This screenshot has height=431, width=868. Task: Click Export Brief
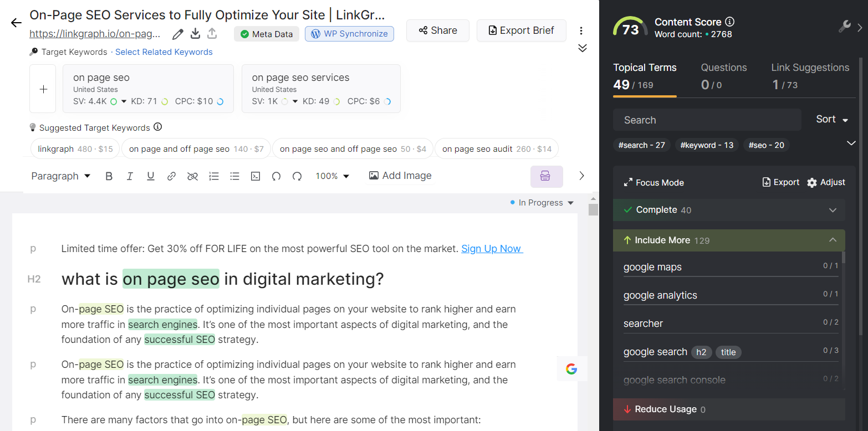[522, 30]
